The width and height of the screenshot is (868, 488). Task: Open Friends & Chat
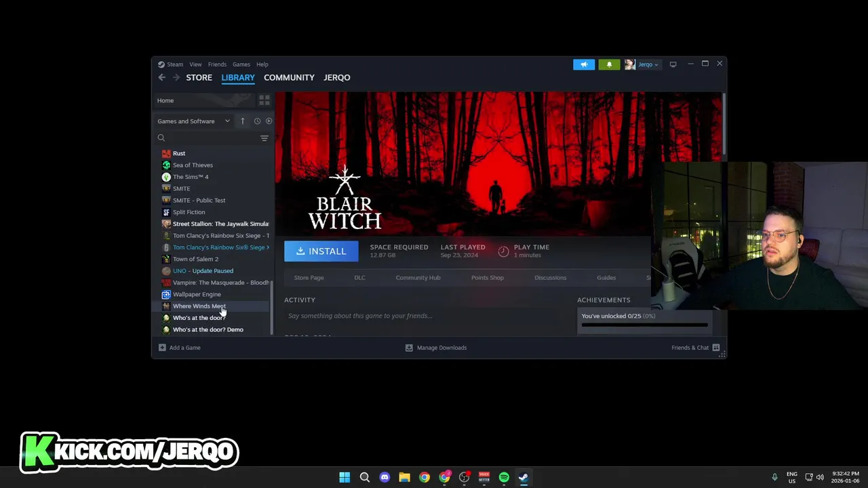pos(695,348)
